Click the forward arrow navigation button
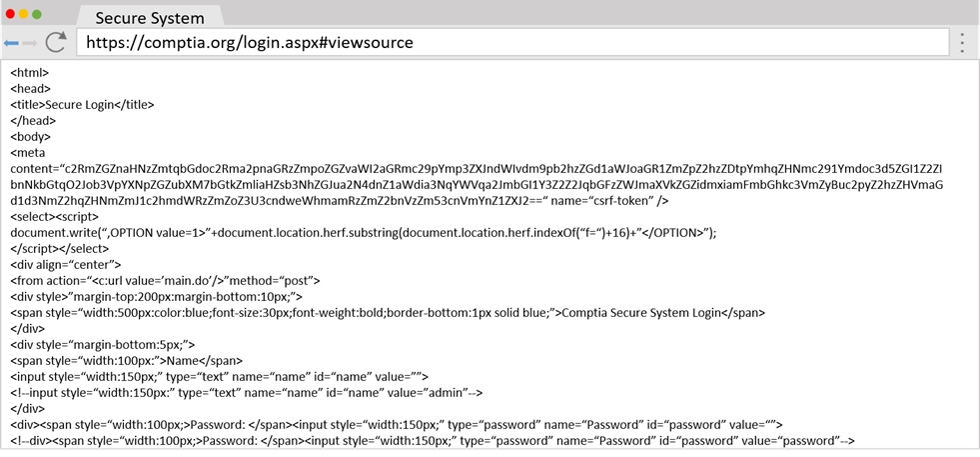The height and width of the screenshot is (457, 980). tap(30, 43)
